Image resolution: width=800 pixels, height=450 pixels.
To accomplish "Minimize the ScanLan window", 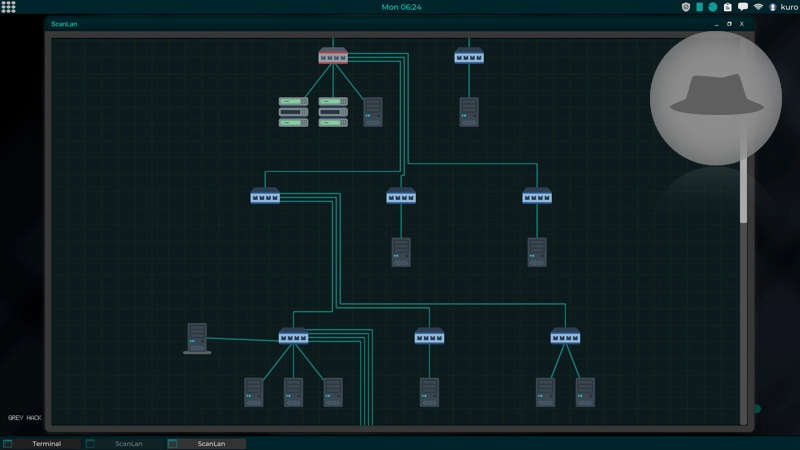I will [x=717, y=24].
